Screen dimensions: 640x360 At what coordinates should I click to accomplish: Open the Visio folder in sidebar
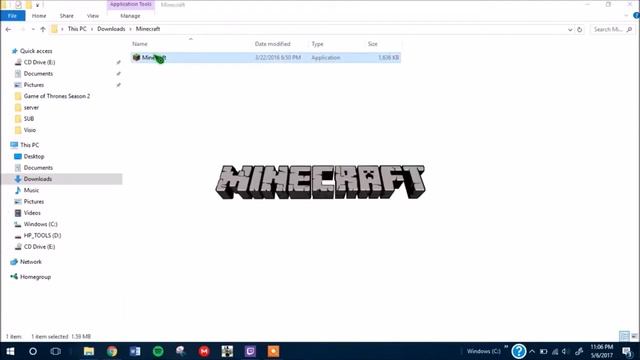pyautogui.click(x=29, y=130)
